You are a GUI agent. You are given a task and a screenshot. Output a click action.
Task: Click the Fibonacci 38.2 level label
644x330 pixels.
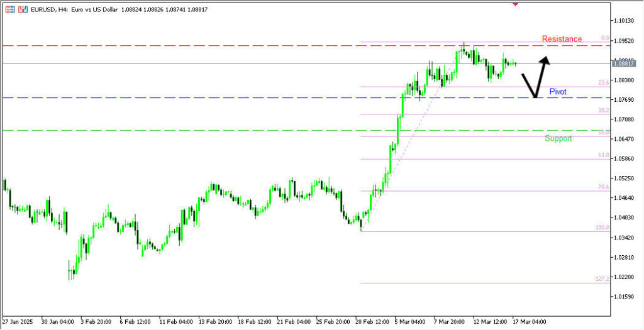pyautogui.click(x=603, y=110)
